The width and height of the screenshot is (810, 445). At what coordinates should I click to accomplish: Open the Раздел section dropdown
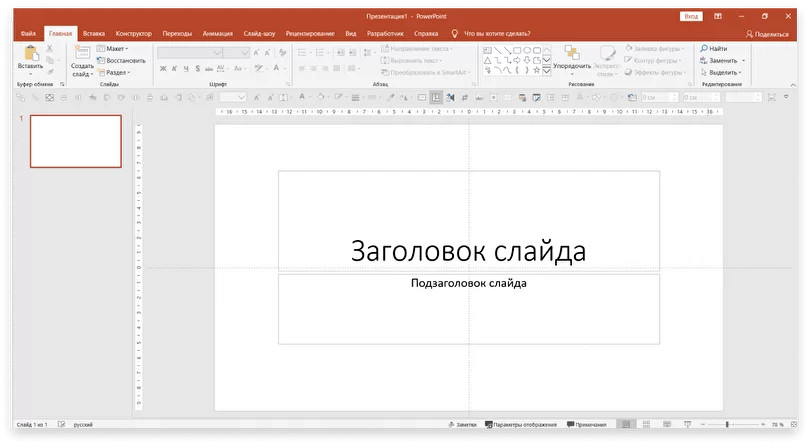tap(112, 72)
